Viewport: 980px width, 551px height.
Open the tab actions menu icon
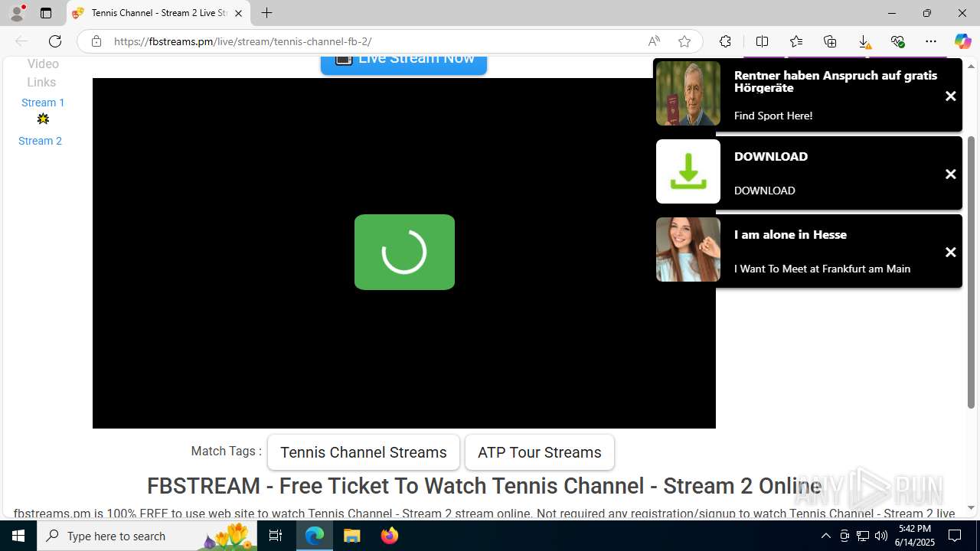tap(46, 13)
